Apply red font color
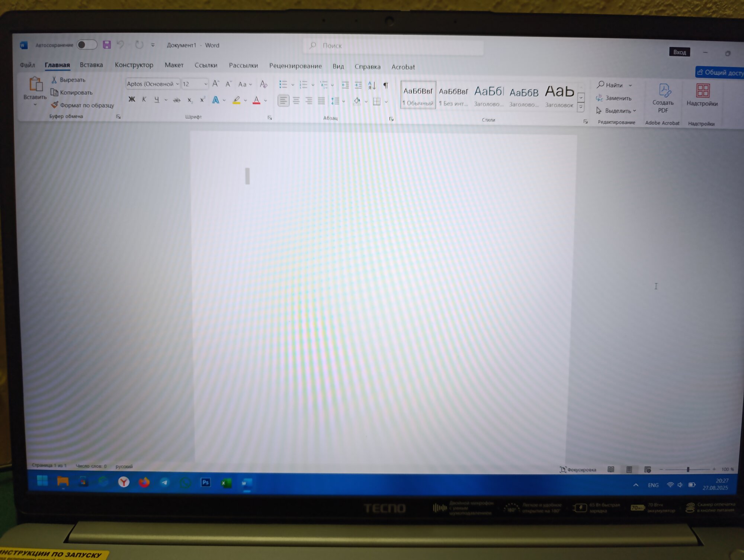744x560 pixels. tap(256, 100)
